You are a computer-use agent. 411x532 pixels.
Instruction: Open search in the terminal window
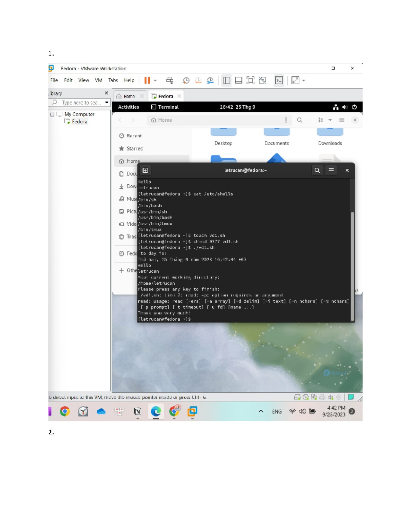[x=317, y=170]
